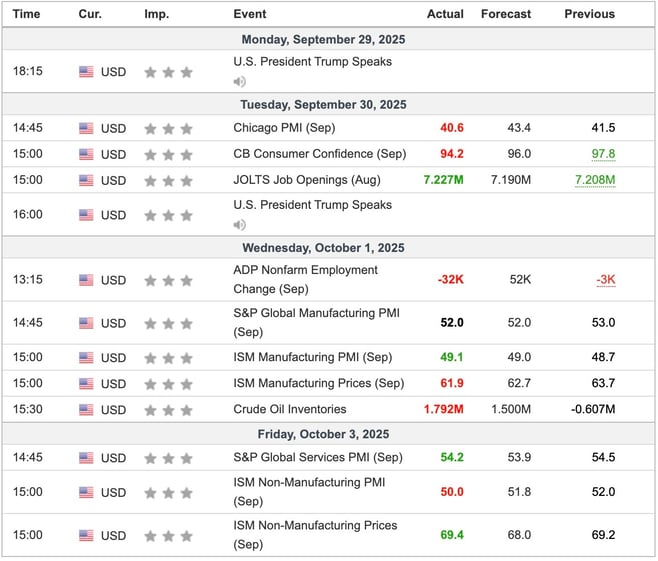Click the US flag in ISM Manufacturing PMI row
The height and width of the screenshot is (561, 658).
coord(86,358)
